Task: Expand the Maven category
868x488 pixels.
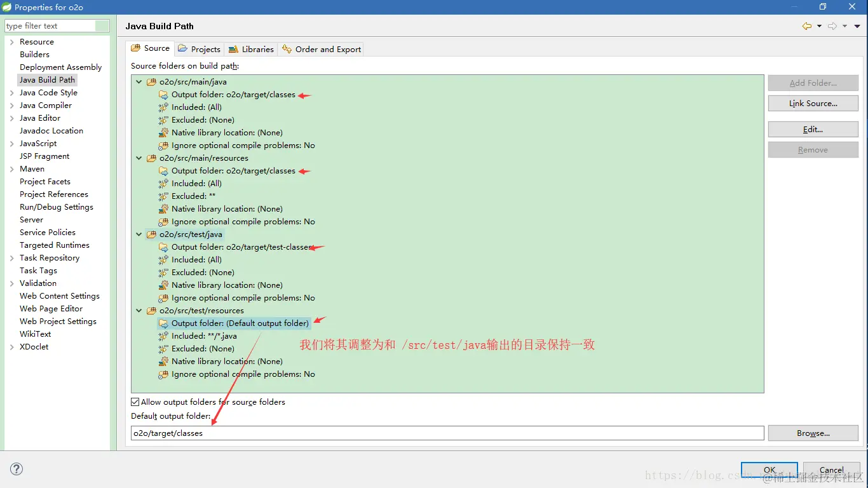Action: (x=11, y=169)
